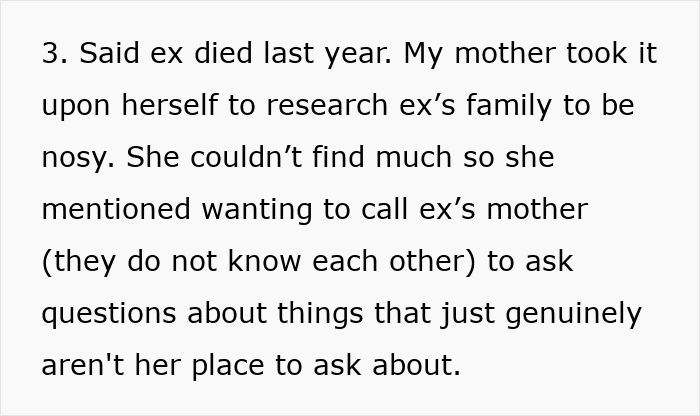Image resolution: width=700 pixels, height=416 pixels.
Task: Click "ex's mother" in fourth line
Action: point(517,210)
